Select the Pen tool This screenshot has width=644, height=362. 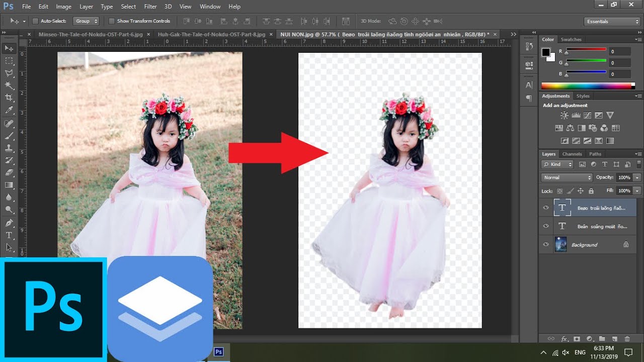point(9,223)
